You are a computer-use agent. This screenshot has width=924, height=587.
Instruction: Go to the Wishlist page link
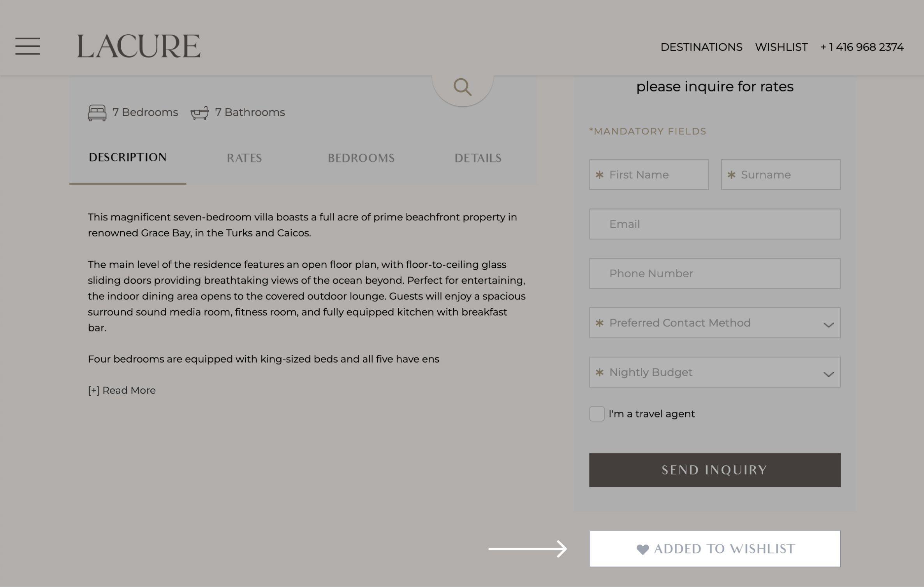pos(781,47)
